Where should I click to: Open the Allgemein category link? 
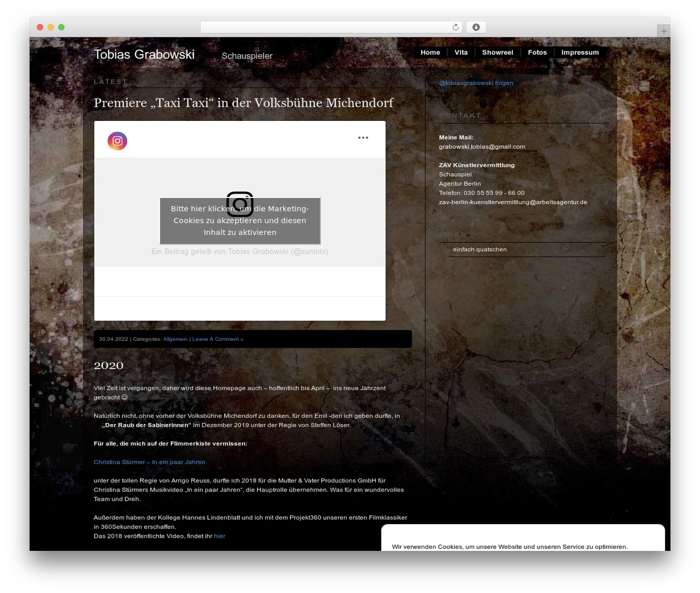tap(175, 339)
